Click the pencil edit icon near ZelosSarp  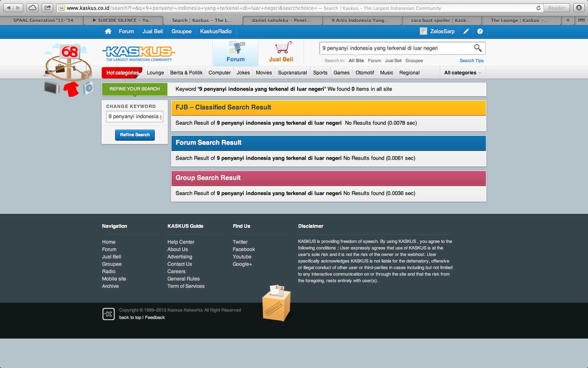click(466, 31)
